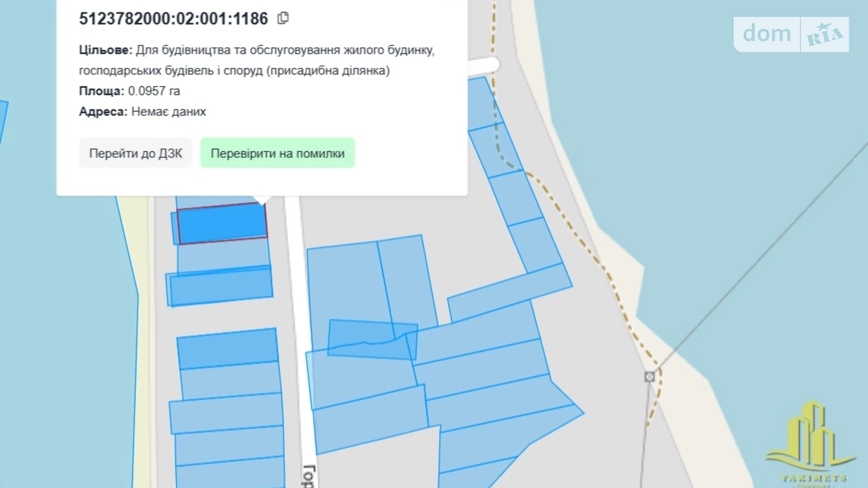Click the popup's pointer arrow above the parcel
Screen dimensions: 868x488
tap(262, 200)
